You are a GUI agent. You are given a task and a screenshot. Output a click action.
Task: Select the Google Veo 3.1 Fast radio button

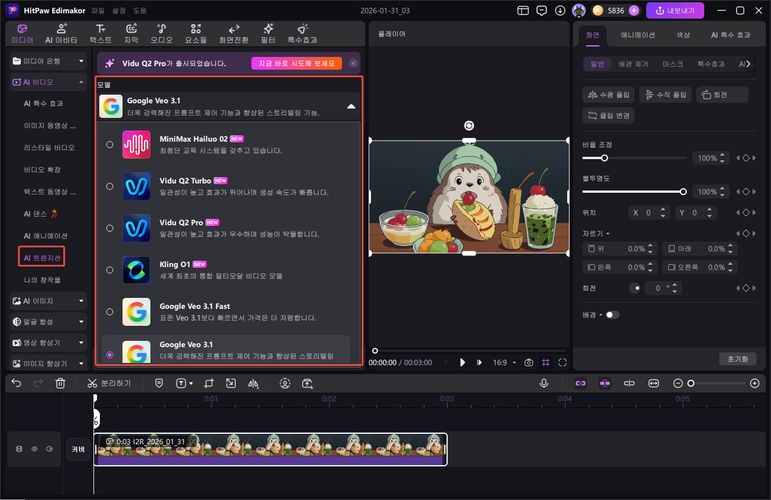110,312
